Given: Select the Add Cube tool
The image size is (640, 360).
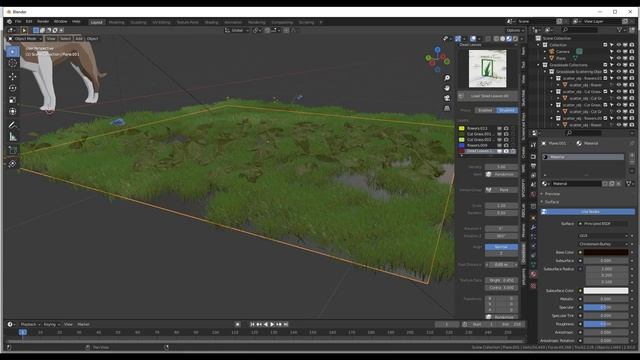Looking at the screenshot, I should [13, 150].
